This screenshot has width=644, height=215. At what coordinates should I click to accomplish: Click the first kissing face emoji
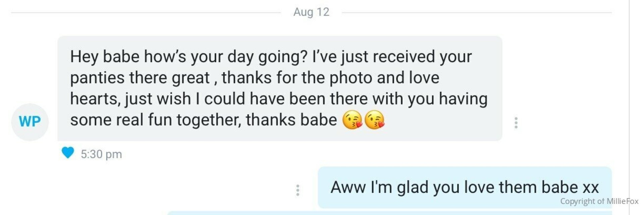(352, 120)
